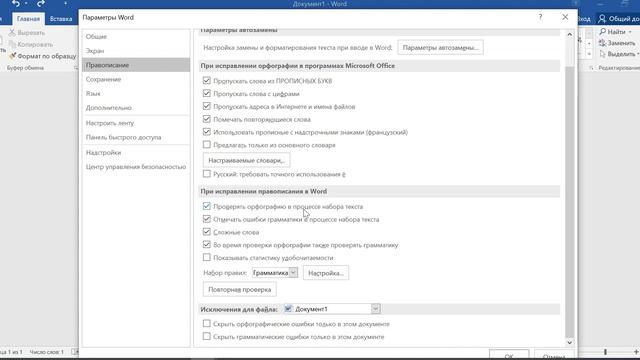640x360 pixels.
Task: Toggle Пропускать слова с цифрами
Action: pos(207,93)
